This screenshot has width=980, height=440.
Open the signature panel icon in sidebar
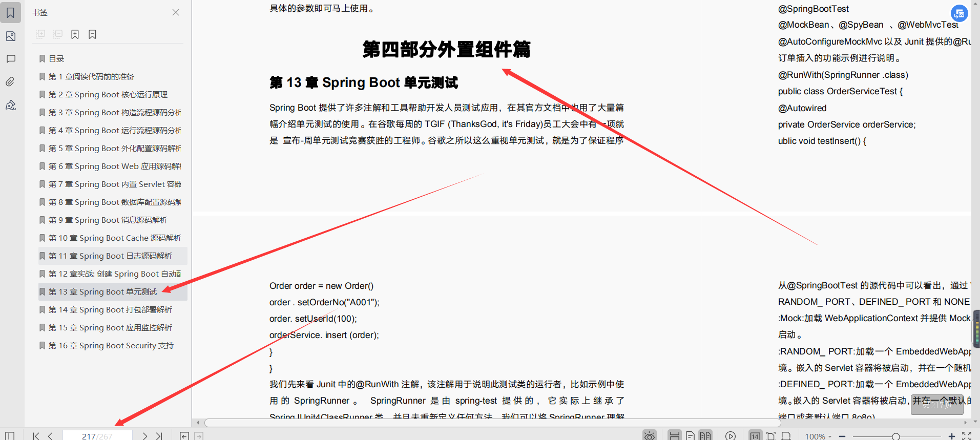(x=10, y=105)
